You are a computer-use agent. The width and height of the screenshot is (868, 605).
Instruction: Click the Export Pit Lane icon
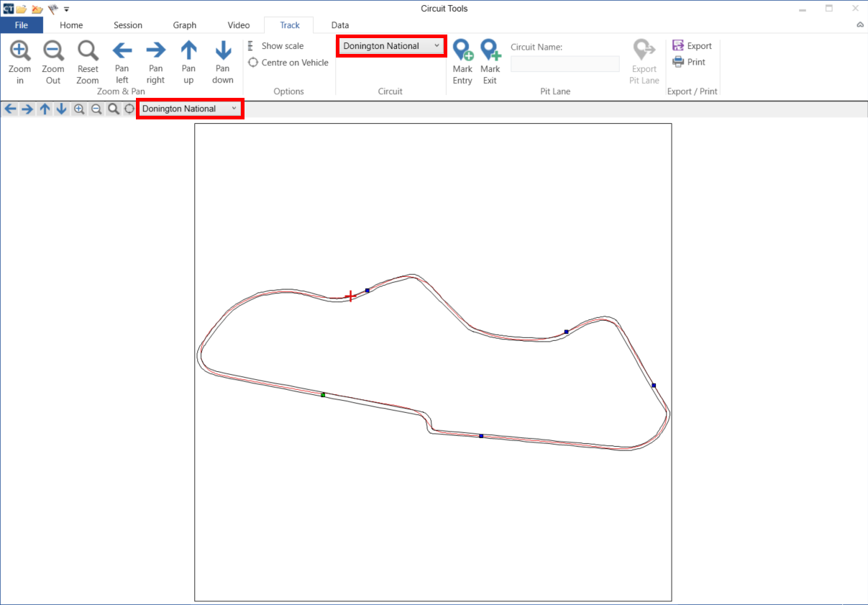tap(644, 62)
